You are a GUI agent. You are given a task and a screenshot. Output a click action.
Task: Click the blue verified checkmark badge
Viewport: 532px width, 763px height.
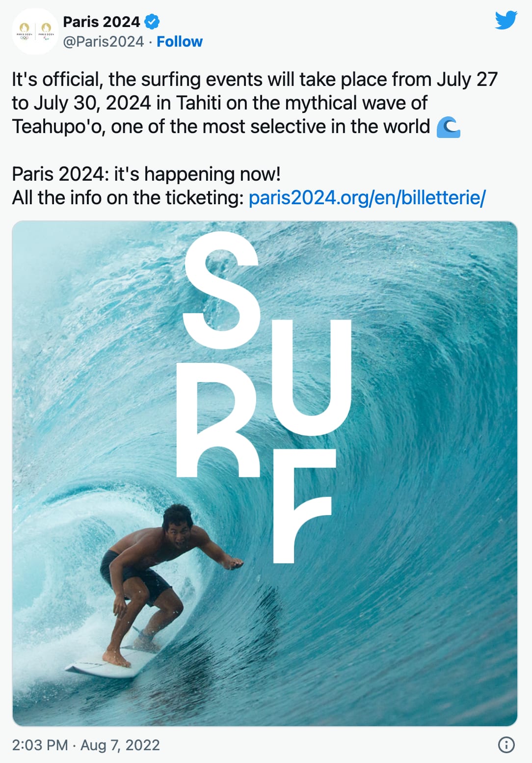152,22
